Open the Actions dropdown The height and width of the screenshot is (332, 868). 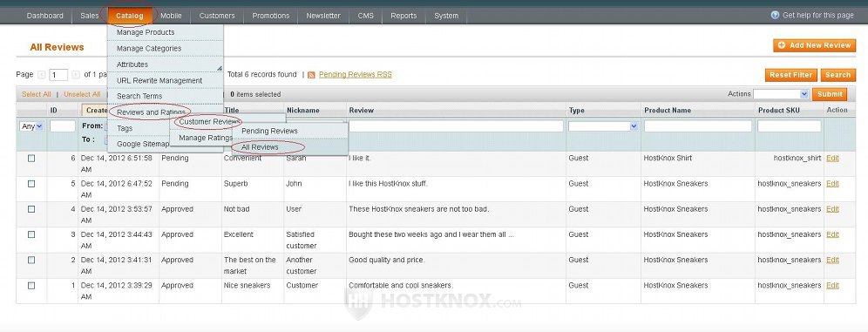(781, 94)
